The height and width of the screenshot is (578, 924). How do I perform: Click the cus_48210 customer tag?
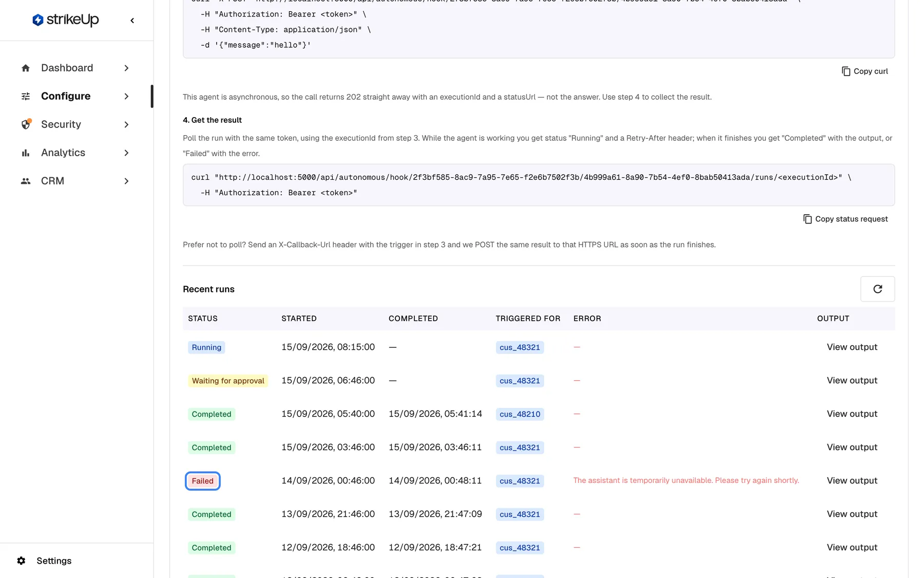pyautogui.click(x=519, y=414)
